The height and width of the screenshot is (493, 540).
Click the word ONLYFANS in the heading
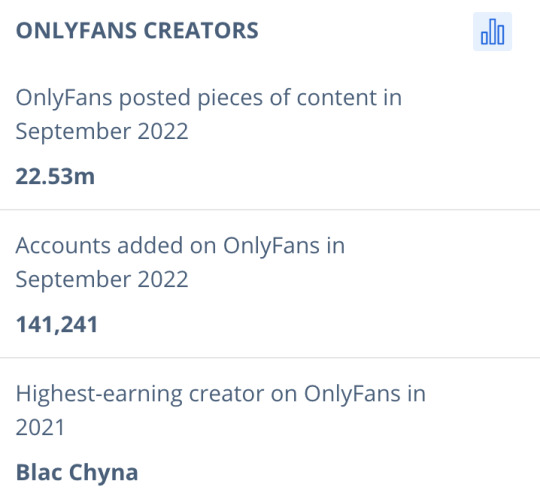[76, 31]
